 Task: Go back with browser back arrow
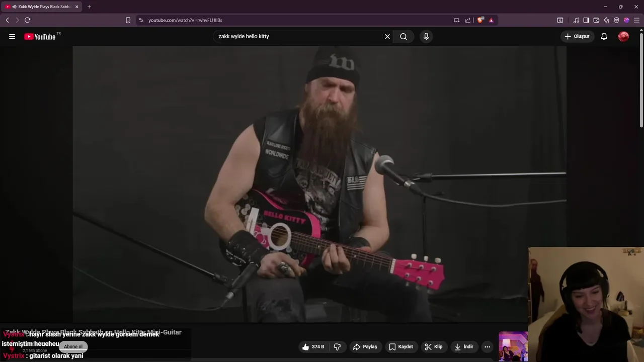click(7, 20)
